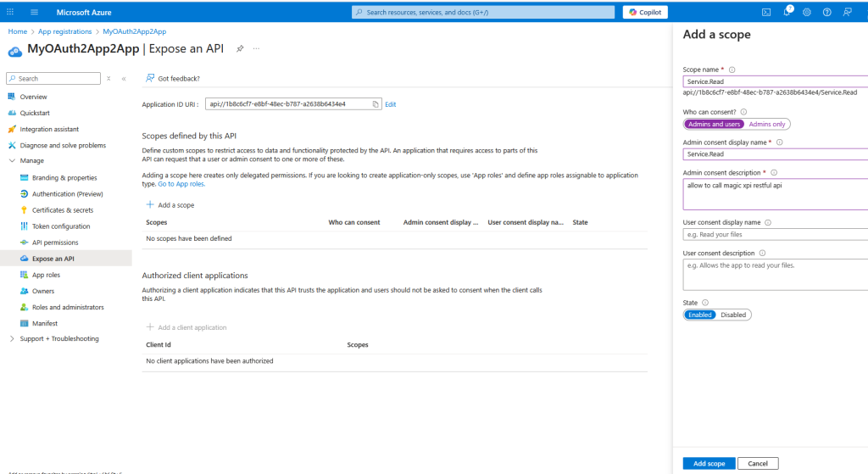Set scope state to Disabled
The width and height of the screenshot is (868, 474).
(733, 315)
